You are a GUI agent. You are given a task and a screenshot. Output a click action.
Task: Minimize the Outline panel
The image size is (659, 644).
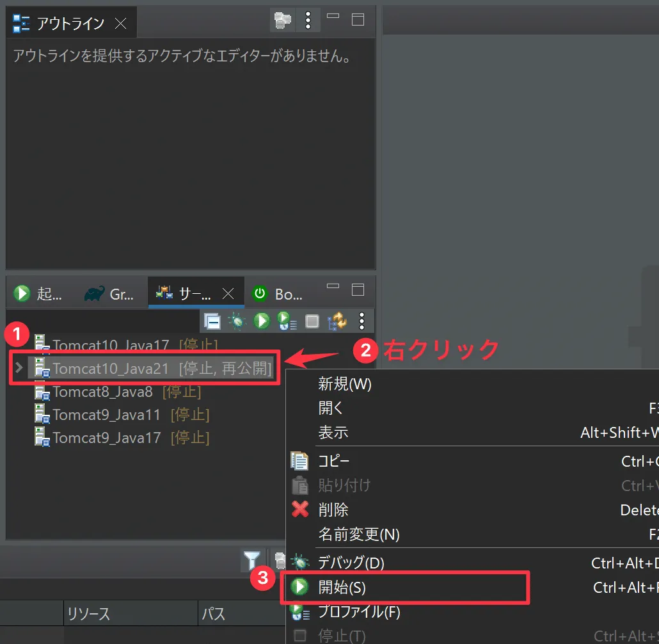point(333,16)
